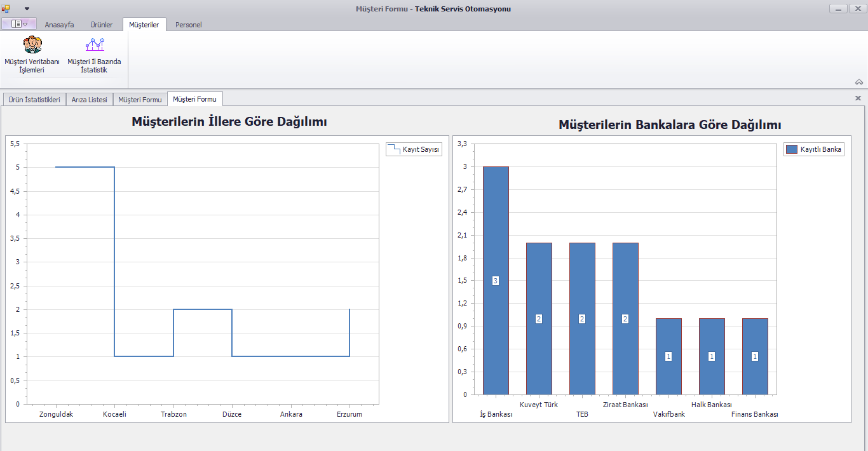Click the Ziraat Bankası bar
Image resolution: width=868 pixels, height=451 pixels.
[x=625, y=318]
